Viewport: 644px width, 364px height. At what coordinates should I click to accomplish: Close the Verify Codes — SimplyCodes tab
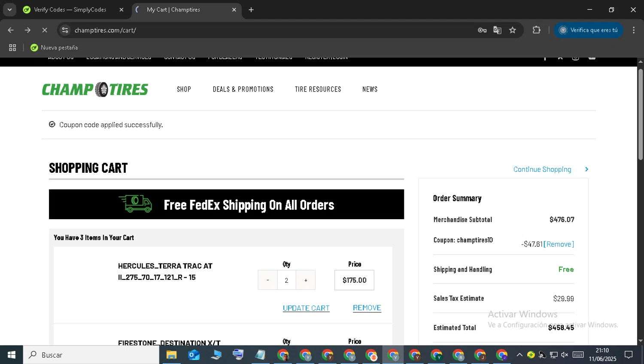click(x=121, y=9)
